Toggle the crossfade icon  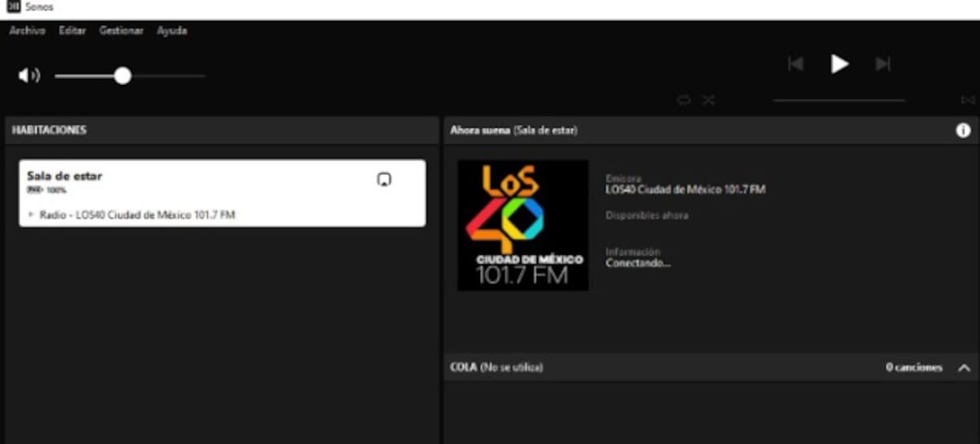968,100
